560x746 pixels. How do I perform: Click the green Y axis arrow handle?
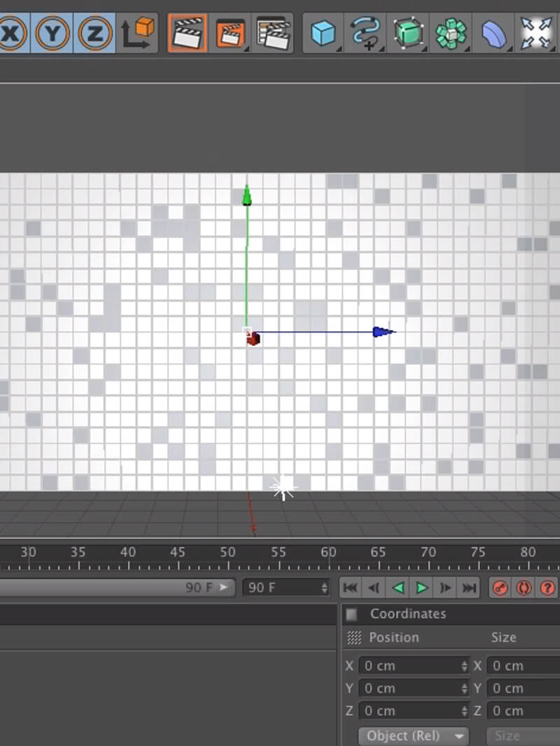pyautogui.click(x=247, y=195)
